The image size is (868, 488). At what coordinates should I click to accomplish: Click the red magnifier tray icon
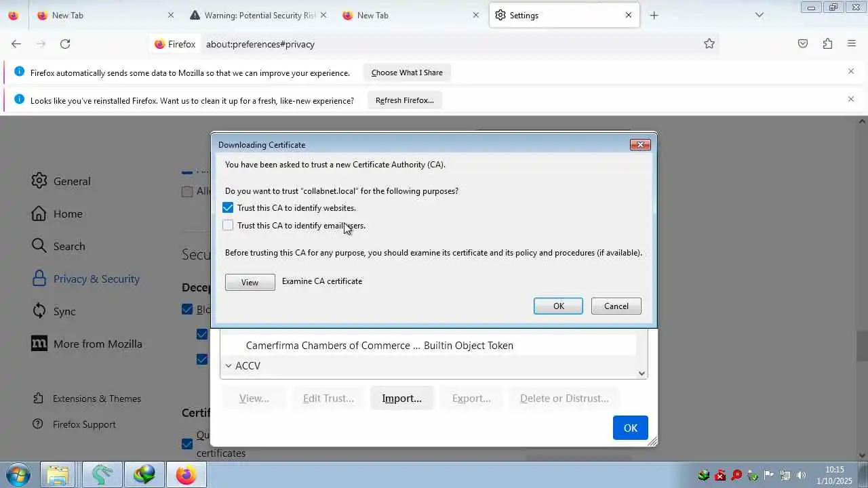coord(736,475)
